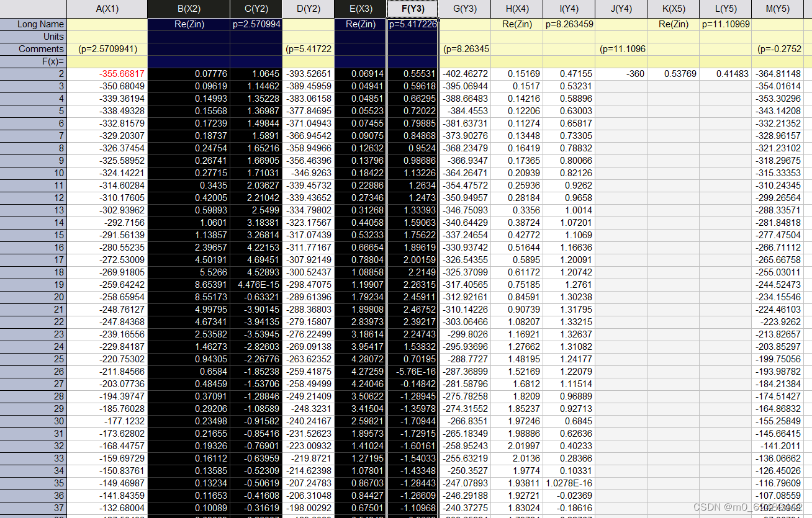
Task: Click the cell containing 0.07776
Action: pos(189,74)
